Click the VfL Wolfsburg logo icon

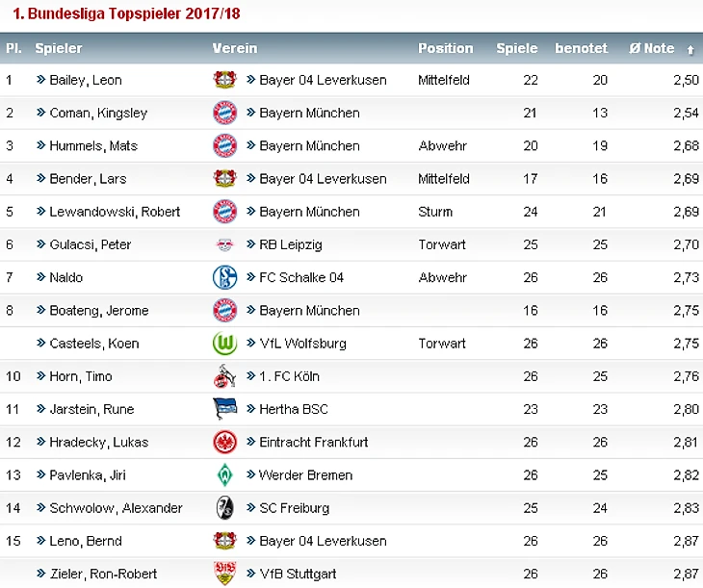[224, 344]
